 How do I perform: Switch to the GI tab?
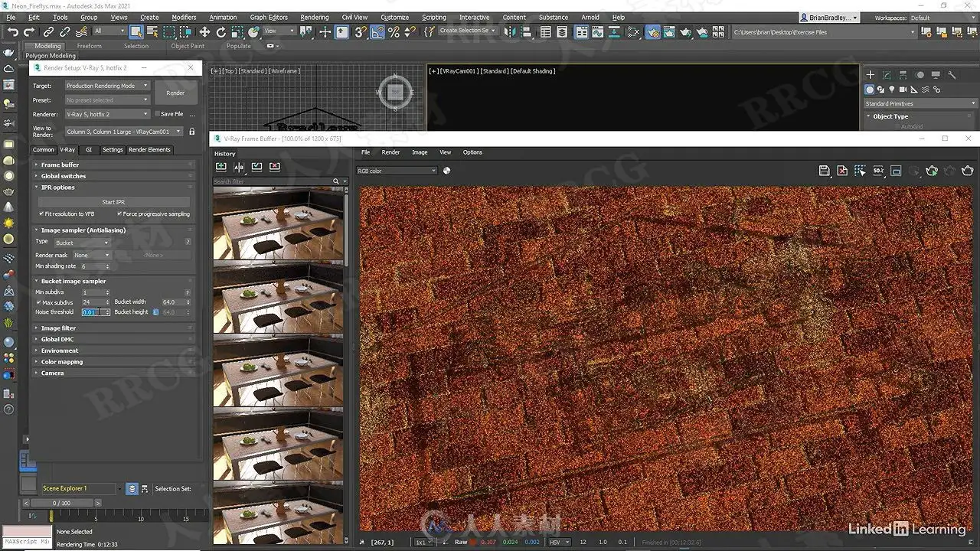89,150
